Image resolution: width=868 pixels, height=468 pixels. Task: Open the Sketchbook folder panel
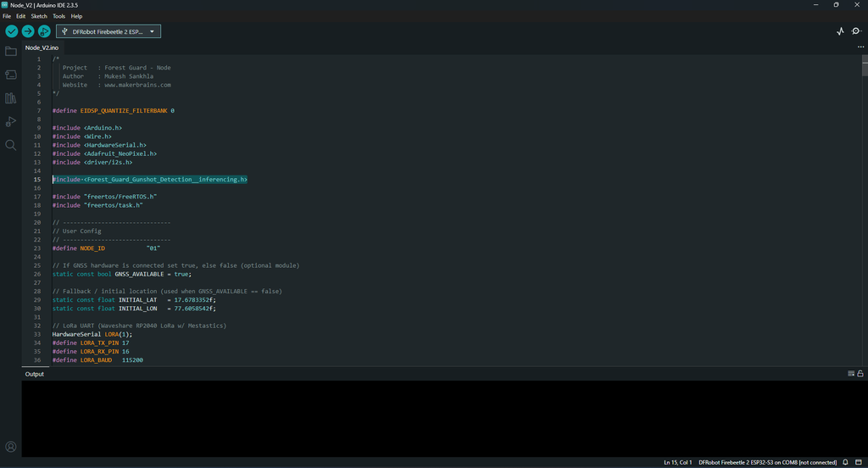[x=10, y=52]
